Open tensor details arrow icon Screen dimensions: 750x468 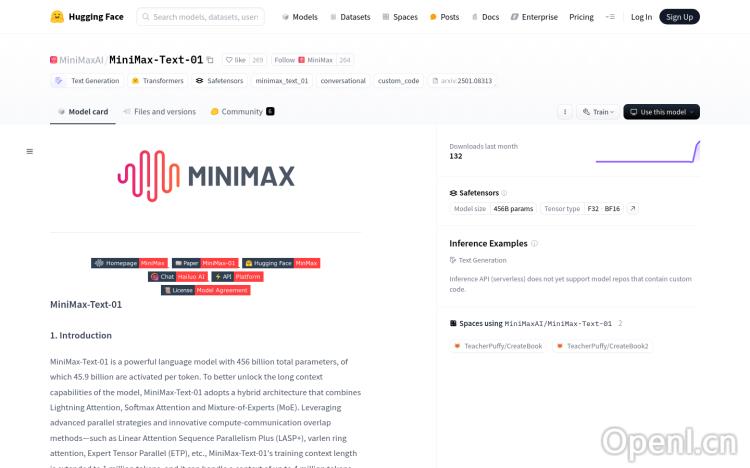coord(633,209)
